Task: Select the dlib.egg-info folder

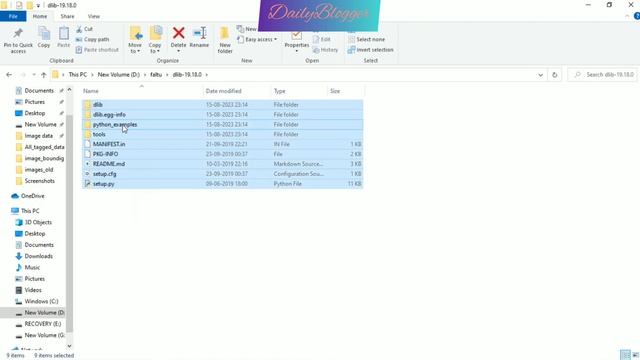Action: click(222, 115)
